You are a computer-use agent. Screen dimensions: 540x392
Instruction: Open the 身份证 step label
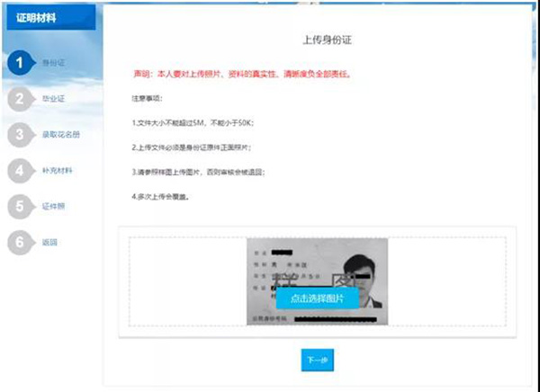pos(53,63)
